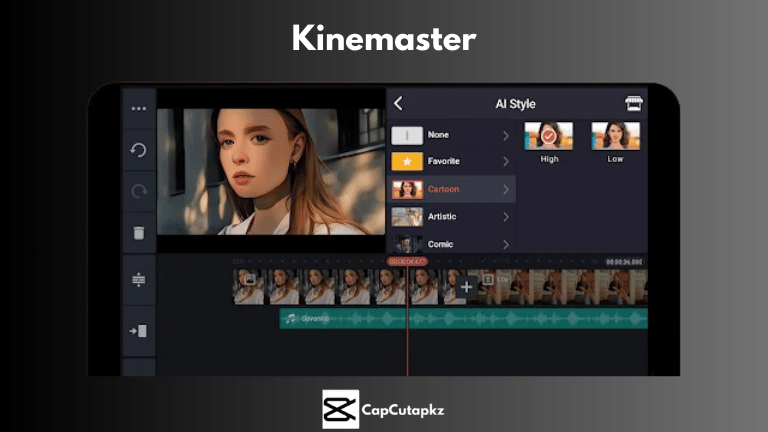
Task: Go back from the AI Style panel
Action: pos(398,103)
